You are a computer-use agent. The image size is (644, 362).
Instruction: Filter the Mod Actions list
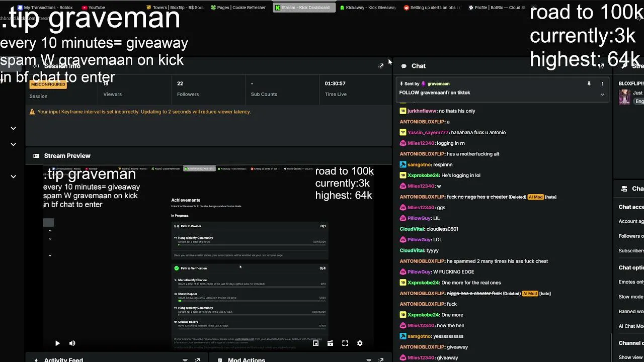click(x=369, y=360)
